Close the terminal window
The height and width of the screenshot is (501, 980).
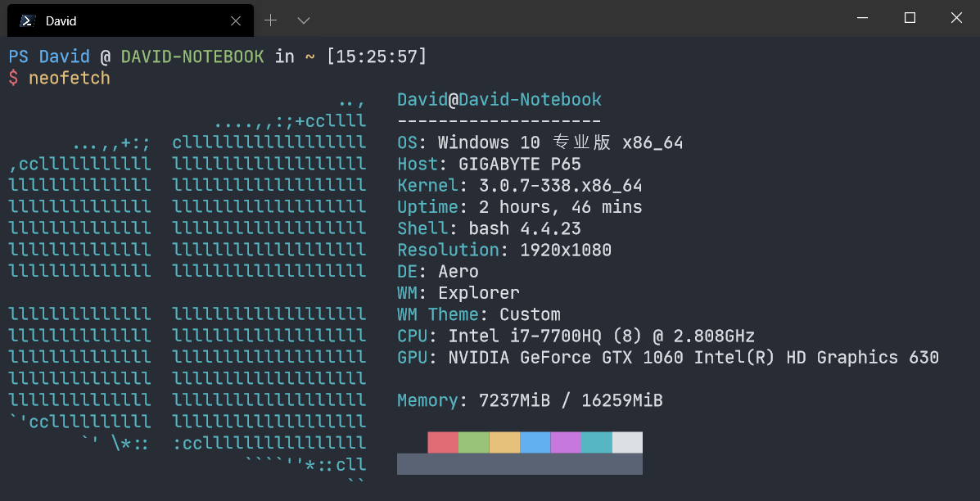click(956, 18)
